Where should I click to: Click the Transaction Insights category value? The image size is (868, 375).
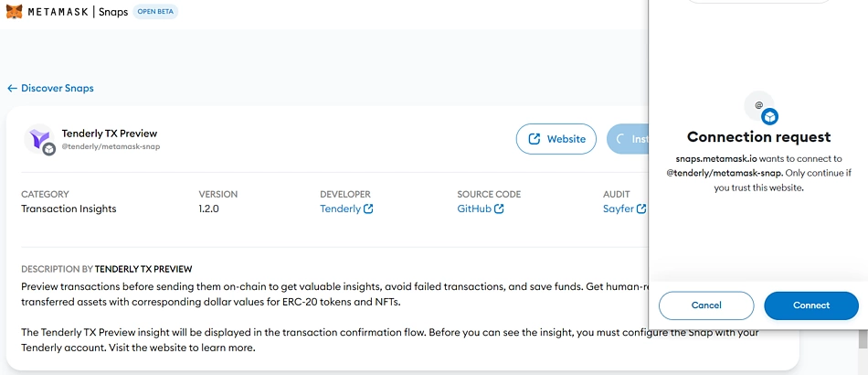coord(69,209)
